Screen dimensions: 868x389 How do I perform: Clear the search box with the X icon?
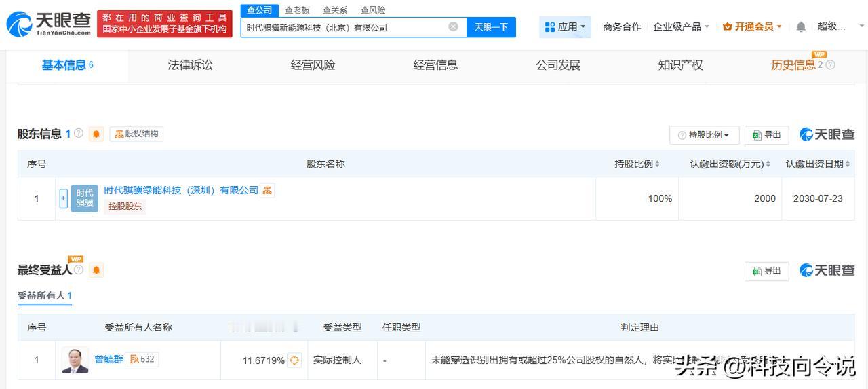click(453, 26)
